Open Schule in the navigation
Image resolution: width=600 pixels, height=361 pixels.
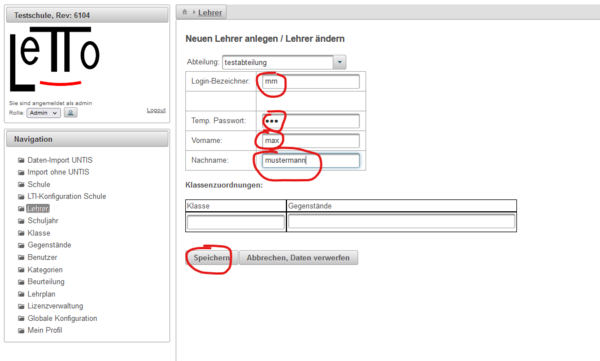coord(39,184)
